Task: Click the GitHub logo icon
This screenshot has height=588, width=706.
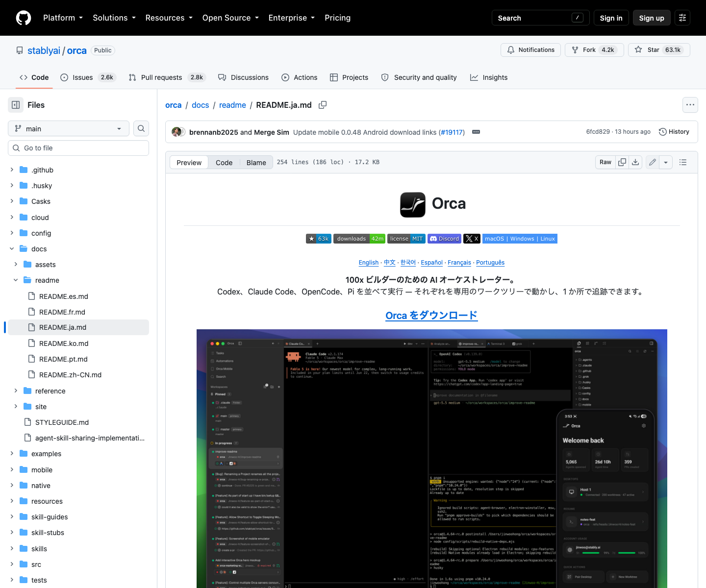Action: pos(24,18)
